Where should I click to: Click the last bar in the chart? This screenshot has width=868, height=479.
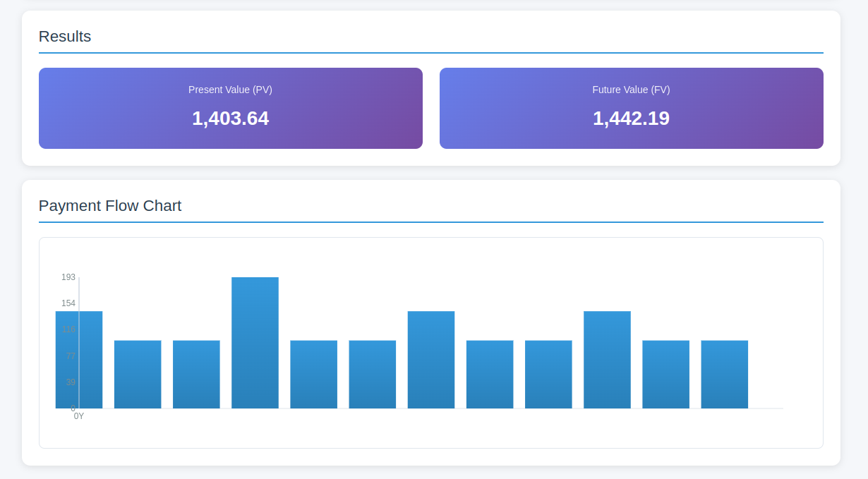(724, 375)
